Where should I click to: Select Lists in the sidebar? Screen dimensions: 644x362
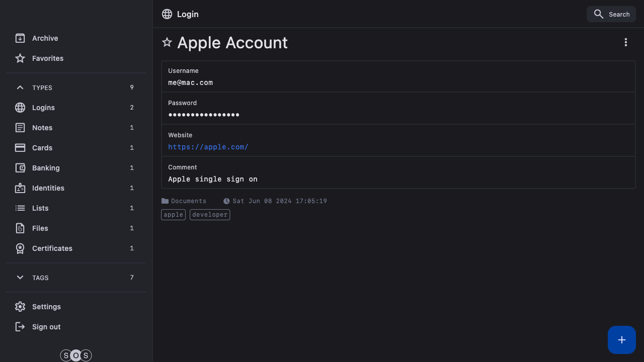(40, 208)
